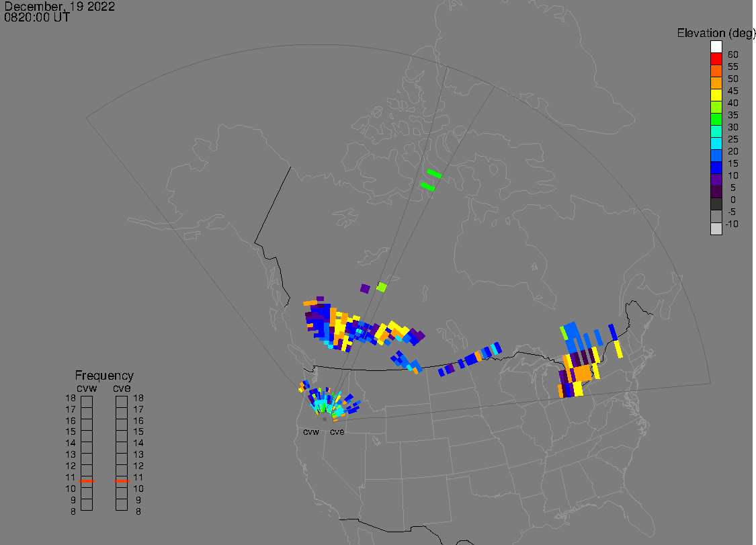Click the '0' label on elevation legend

(733, 200)
